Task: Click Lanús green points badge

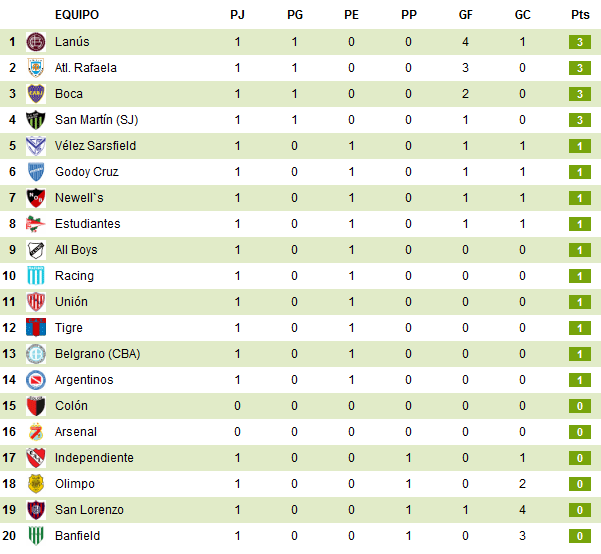Action: click(x=580, y=42)
